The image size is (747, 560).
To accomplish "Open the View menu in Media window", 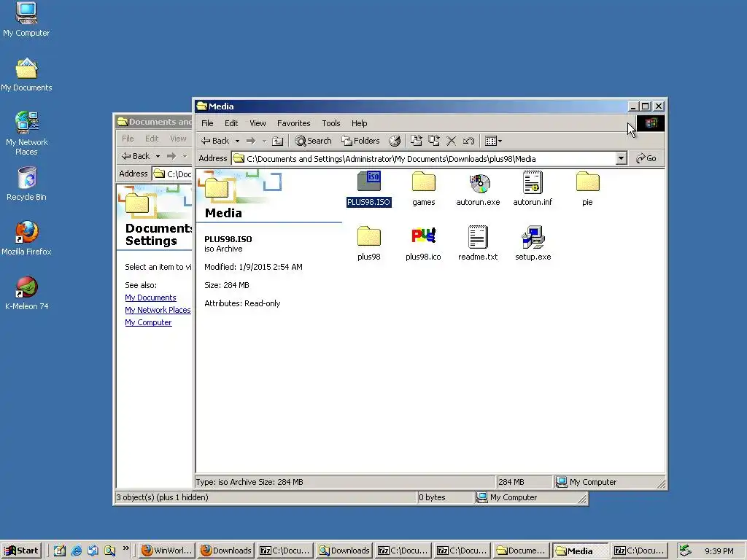I will (258, 123).
